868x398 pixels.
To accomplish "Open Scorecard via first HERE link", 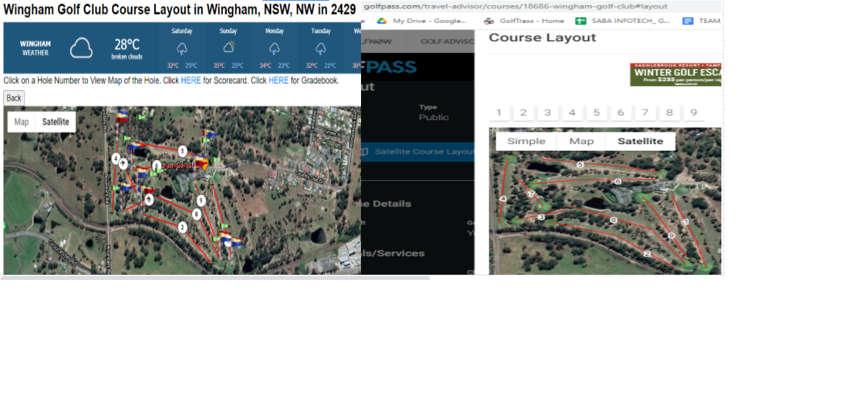I will 191,81.
